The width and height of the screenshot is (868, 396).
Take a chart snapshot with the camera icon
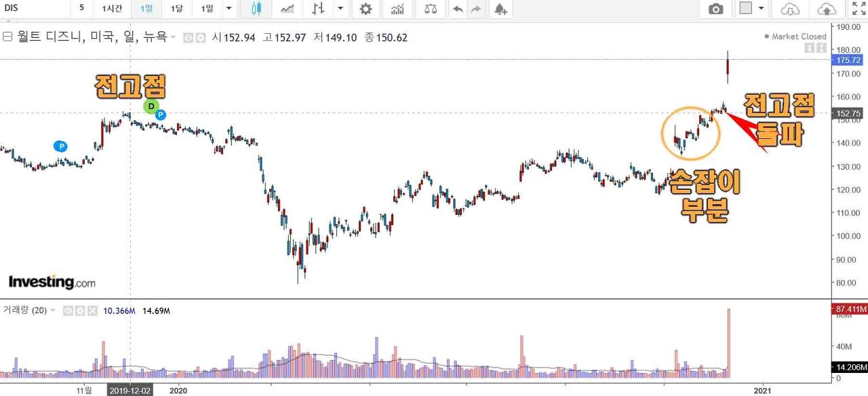pyautogui.click(x=715, y=9)
